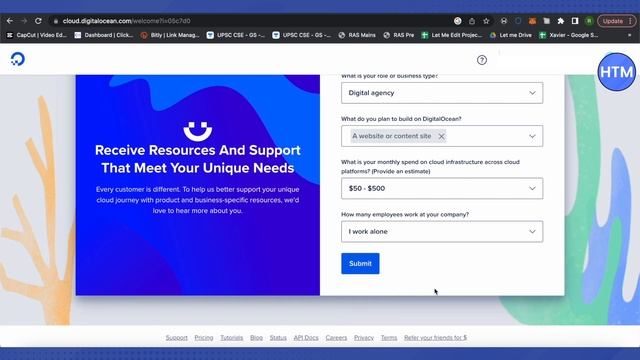The width and height of the screenshot is (640, 360).
Task: Click the share page icon
Action: click(x=472, y=21)
